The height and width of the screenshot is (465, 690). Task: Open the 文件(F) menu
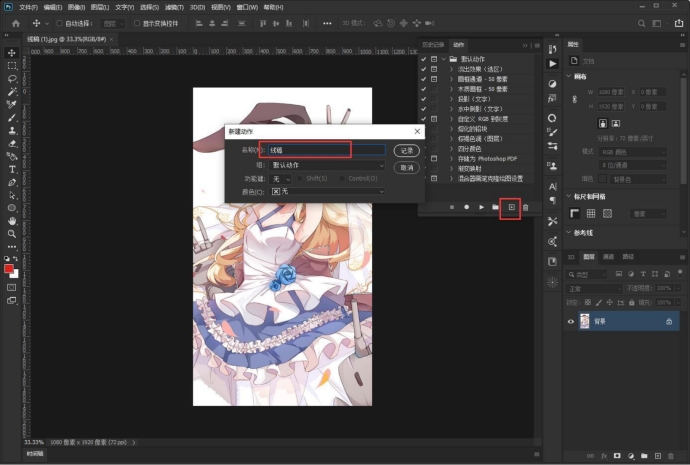(x=29, y=7)
